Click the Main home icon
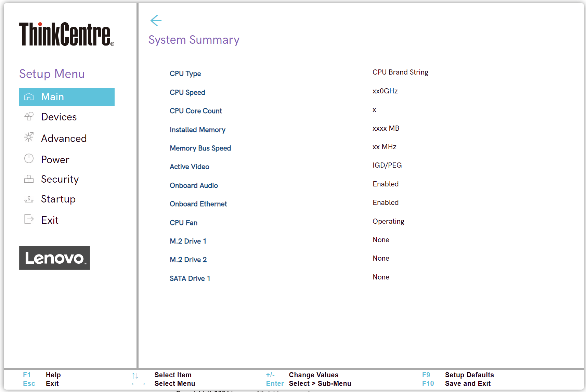This screenshot has width=586, height=392. pyautogui.click(x=29, y=97)
